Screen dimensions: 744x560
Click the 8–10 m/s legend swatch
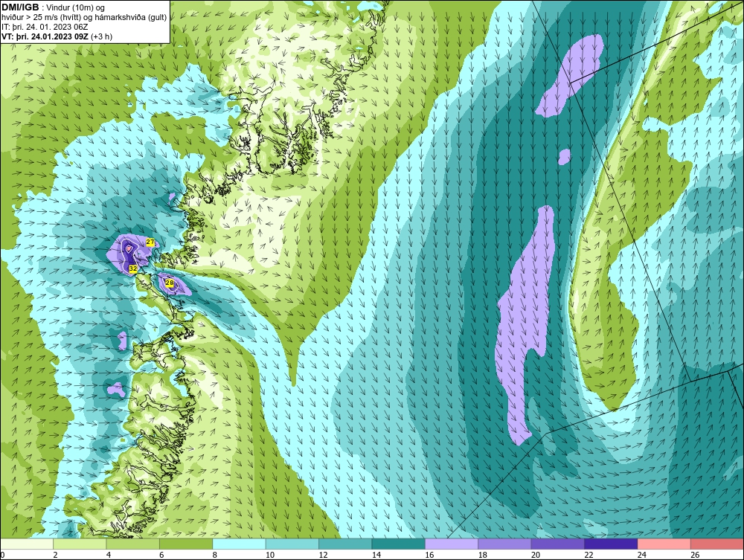pyautogui.click(x=239, y=544)
